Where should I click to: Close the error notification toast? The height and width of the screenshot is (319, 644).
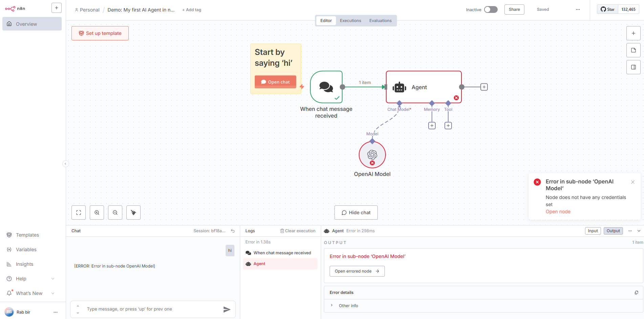[x=633, y=182]
